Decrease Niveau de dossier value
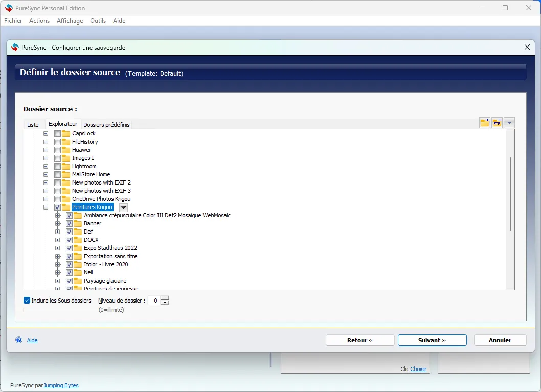The width and height of the screenshot is (541, 392). point(165,303)
